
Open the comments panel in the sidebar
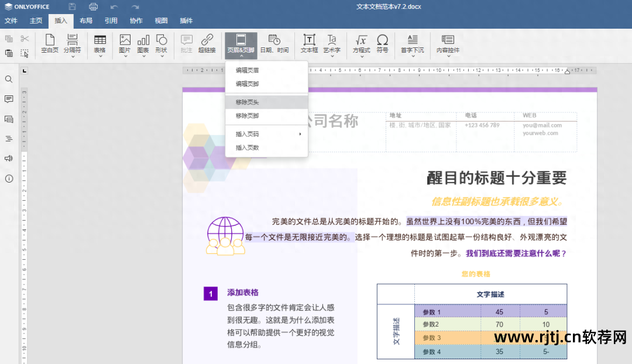click(9, 99)
